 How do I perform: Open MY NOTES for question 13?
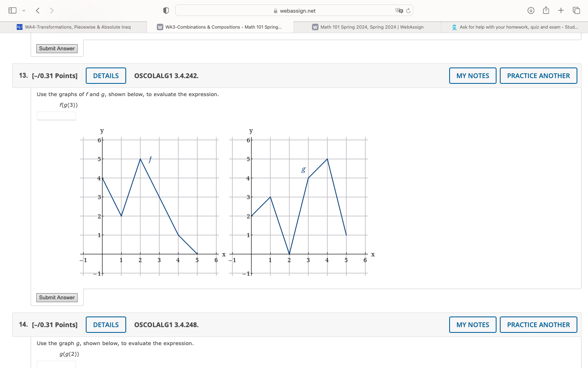472,76
